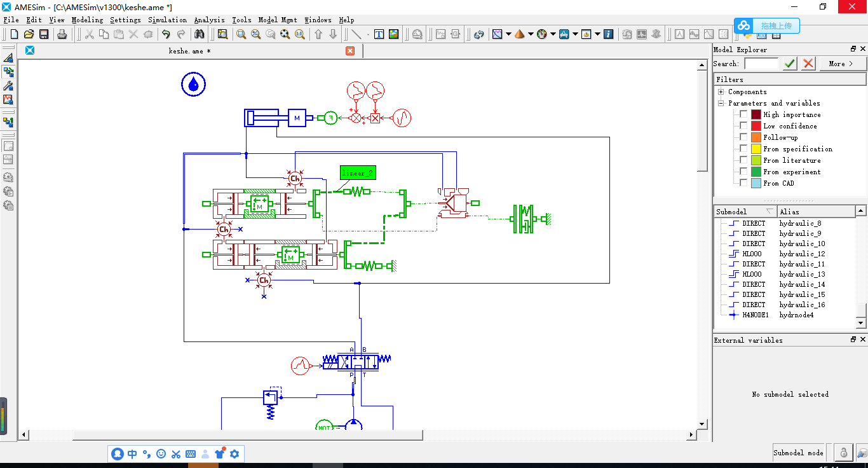
Task: Click the green MOT motor component
Action: pyautogui.click(x=324, y=425)
